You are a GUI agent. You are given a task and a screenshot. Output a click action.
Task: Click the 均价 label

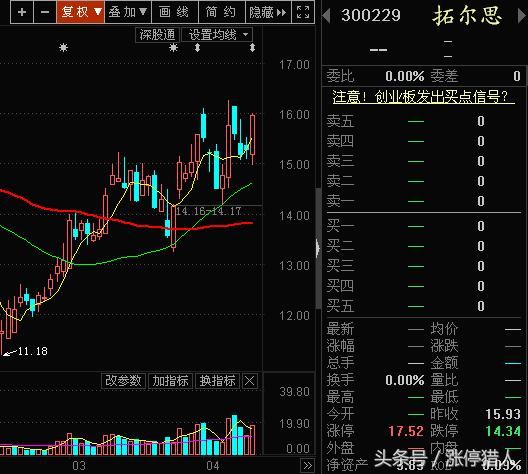(x=444, y=329)
